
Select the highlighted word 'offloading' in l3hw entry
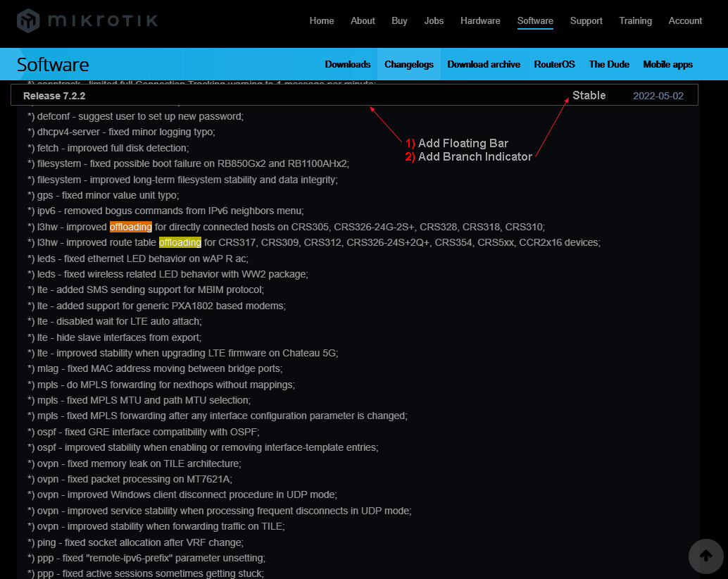coord(131,227)
